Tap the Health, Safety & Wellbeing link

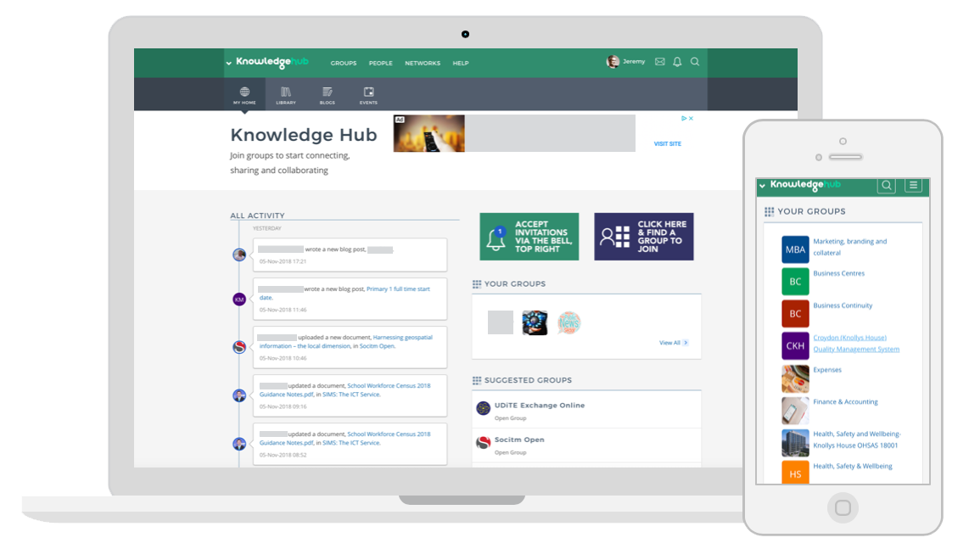click(x=852, y=466)
